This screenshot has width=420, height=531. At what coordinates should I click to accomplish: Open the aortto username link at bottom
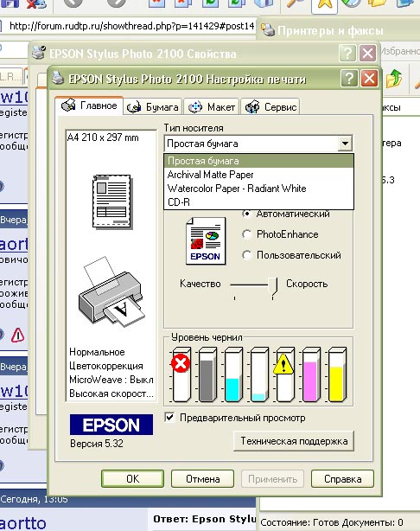pyautogui.click(x=22, y=523)
